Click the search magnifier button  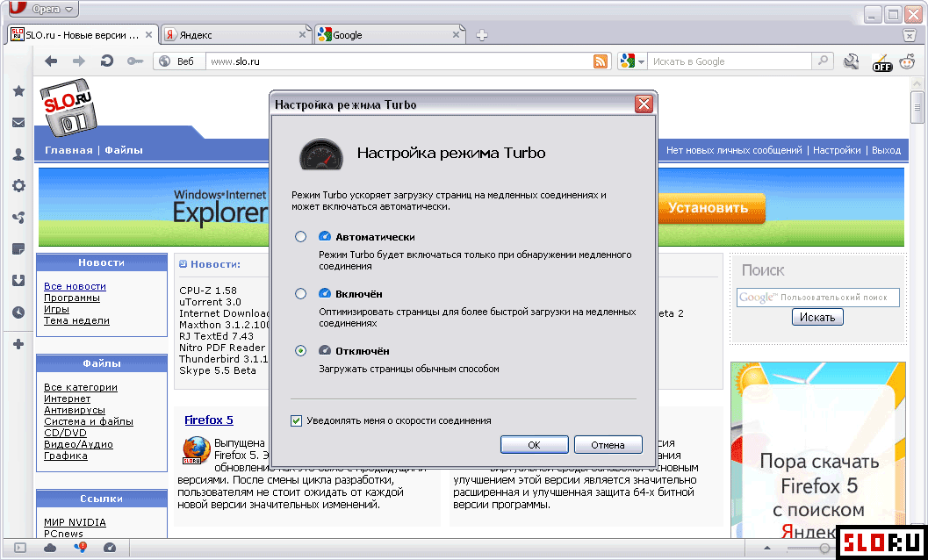(x=823, y=61)
